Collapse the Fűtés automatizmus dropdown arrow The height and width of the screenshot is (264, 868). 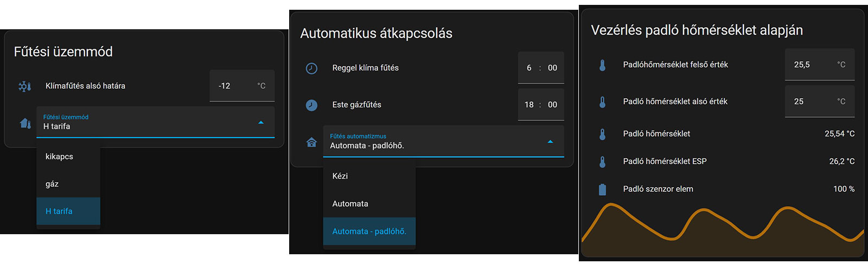tap(550, 141)
